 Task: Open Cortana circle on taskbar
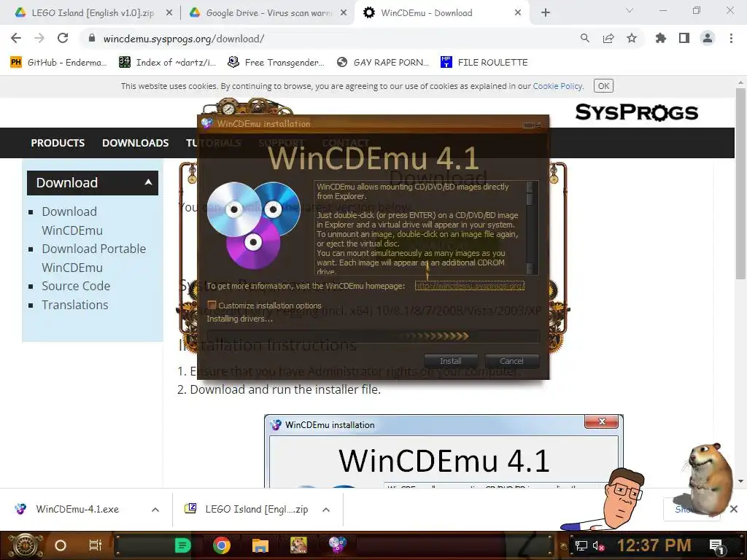pos(60,545)
